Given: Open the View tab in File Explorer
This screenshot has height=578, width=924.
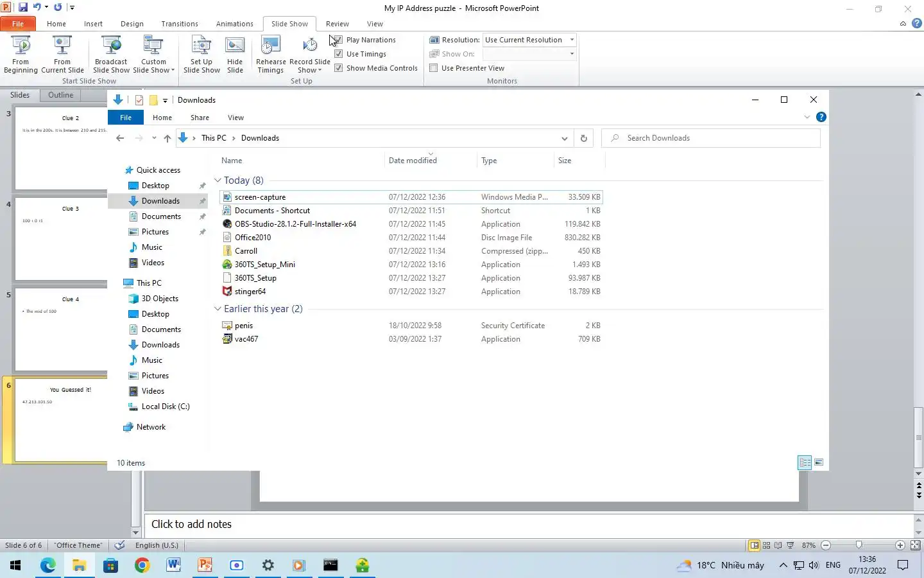Looking at the screenshot, I should (x=235, y=118).
